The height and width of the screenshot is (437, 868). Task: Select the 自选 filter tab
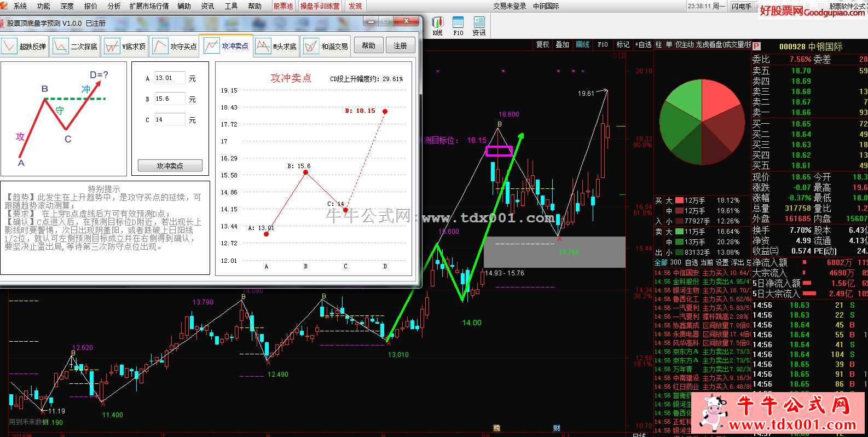[x=692, y=262]
